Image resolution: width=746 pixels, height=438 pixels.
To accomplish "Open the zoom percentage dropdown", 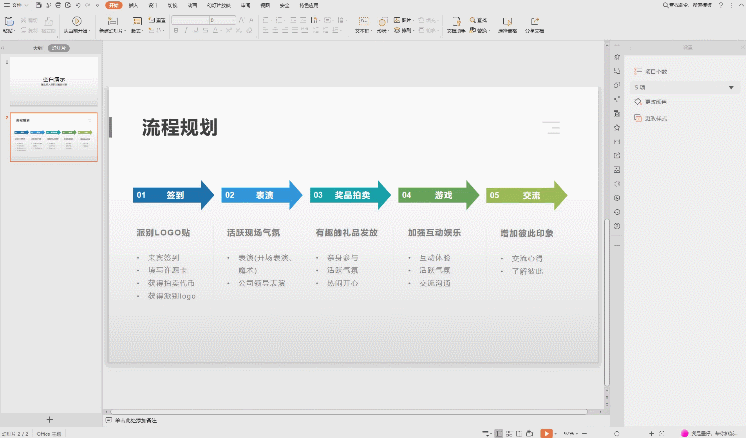I will [x=569, y=433].
